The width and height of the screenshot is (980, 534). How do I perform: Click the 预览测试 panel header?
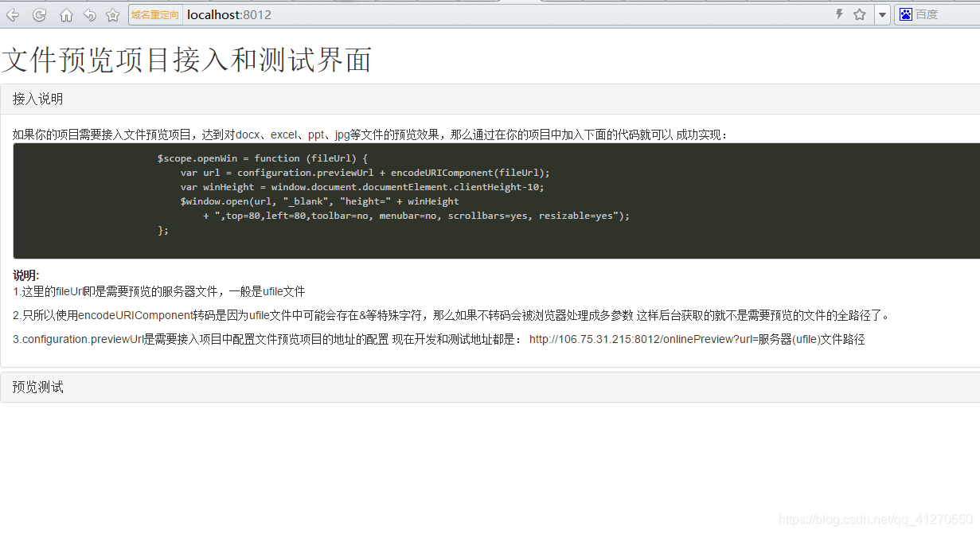pyautogui.click(x=490, y=387)
